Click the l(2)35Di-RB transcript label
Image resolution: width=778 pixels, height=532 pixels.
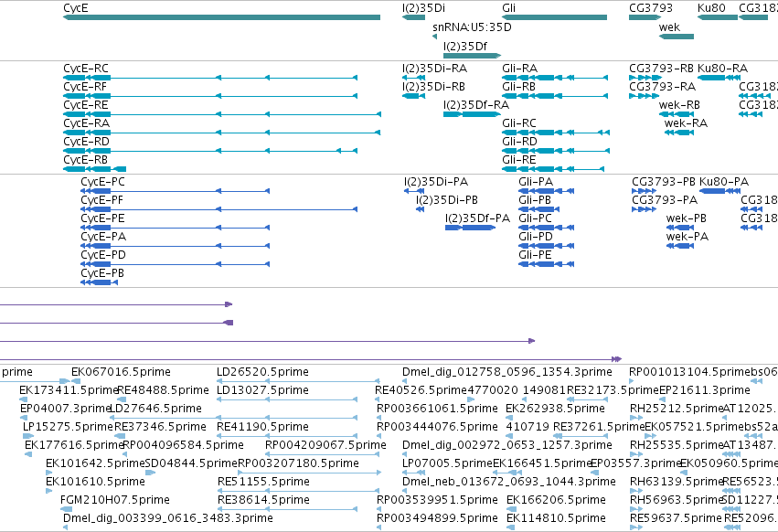(x=433, y=87)
